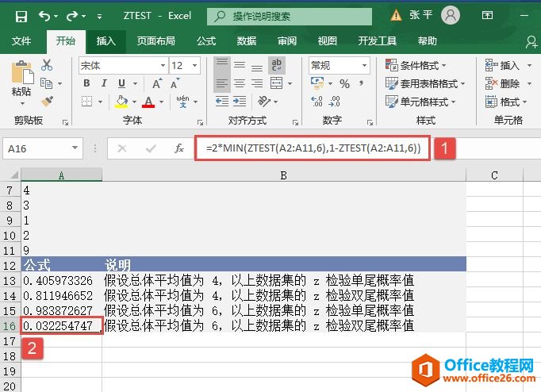Switch to the 插入 ribbon tab
This screenshot has height=392, width=541.
(106, 41)
